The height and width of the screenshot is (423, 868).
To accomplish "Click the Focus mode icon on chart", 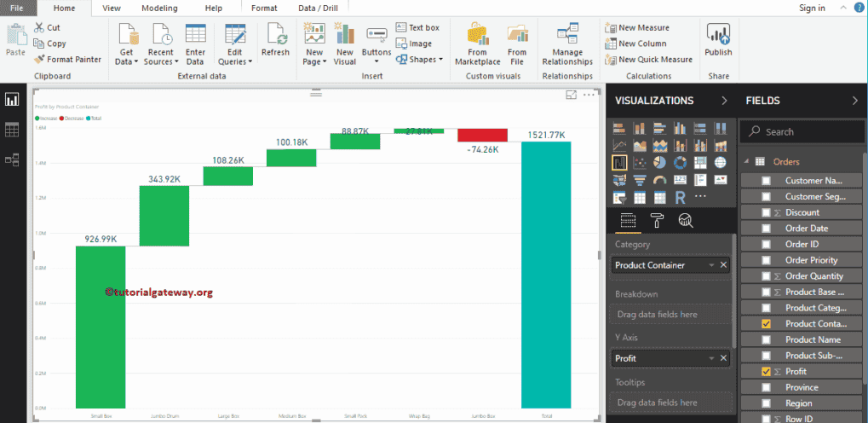I will 572,95.
